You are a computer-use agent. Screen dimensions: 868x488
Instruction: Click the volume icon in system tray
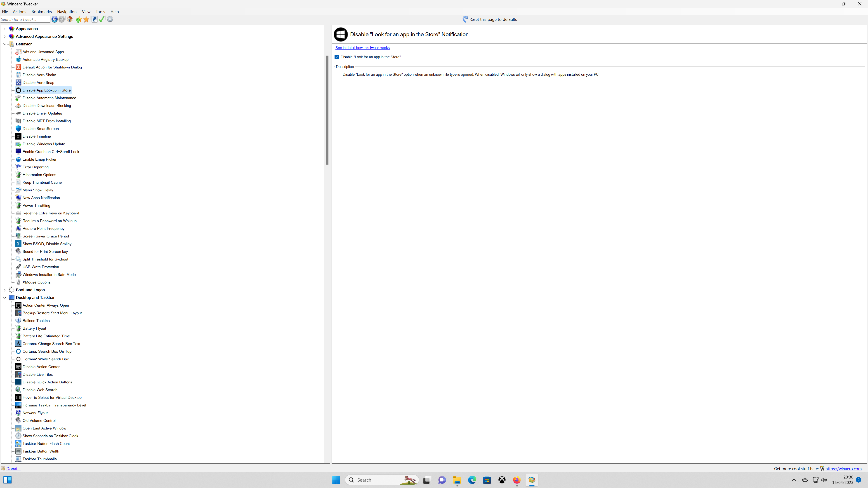pos(823,480)
